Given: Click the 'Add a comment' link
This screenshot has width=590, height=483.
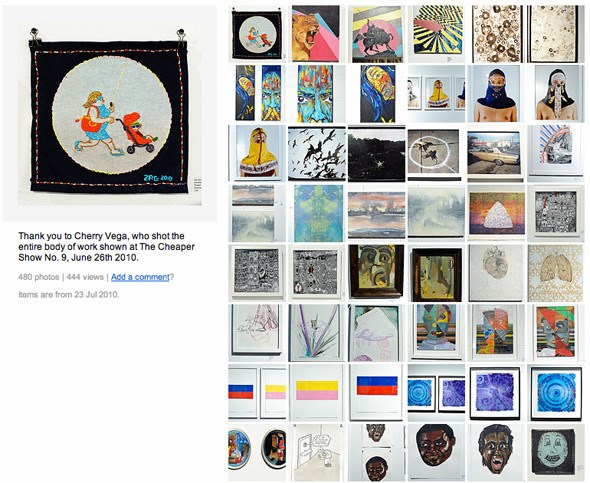Looking at the screenshot, I should (x=140, y=277).
